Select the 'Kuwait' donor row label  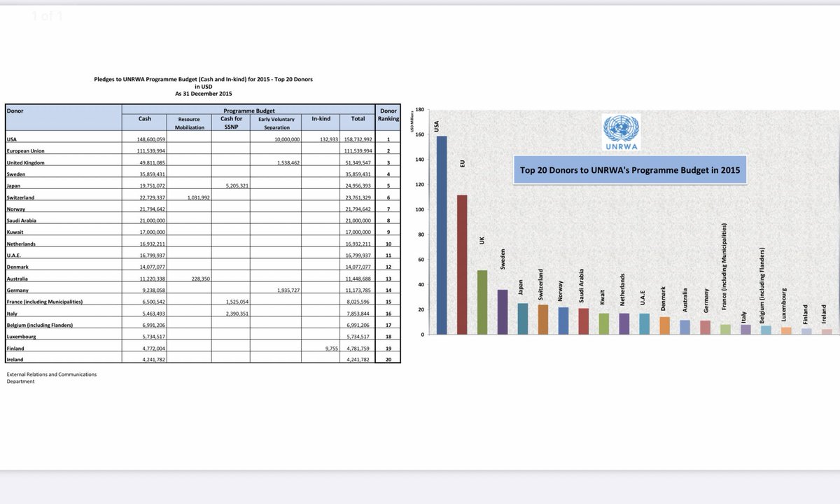point(14,232)
